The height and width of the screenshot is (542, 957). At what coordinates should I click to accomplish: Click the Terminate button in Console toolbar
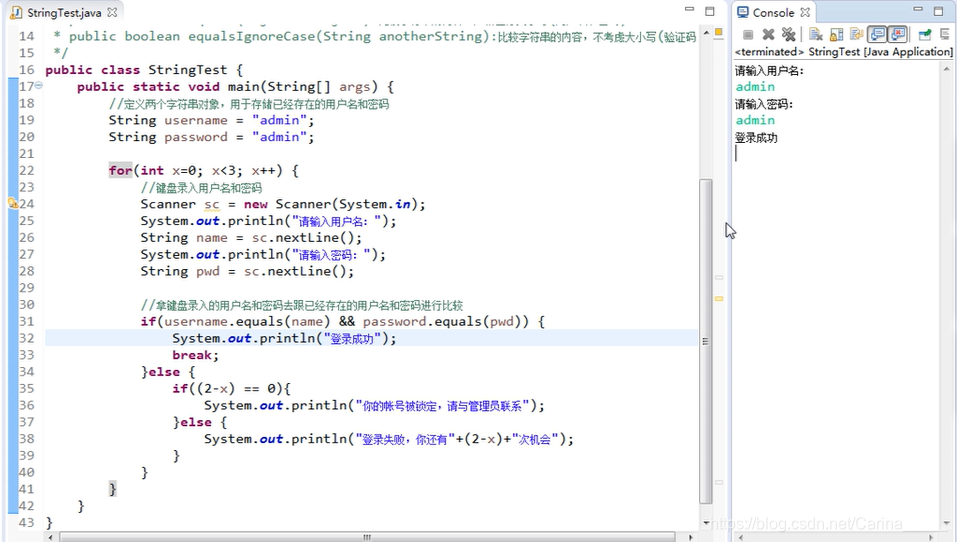[x=748, y=35]
